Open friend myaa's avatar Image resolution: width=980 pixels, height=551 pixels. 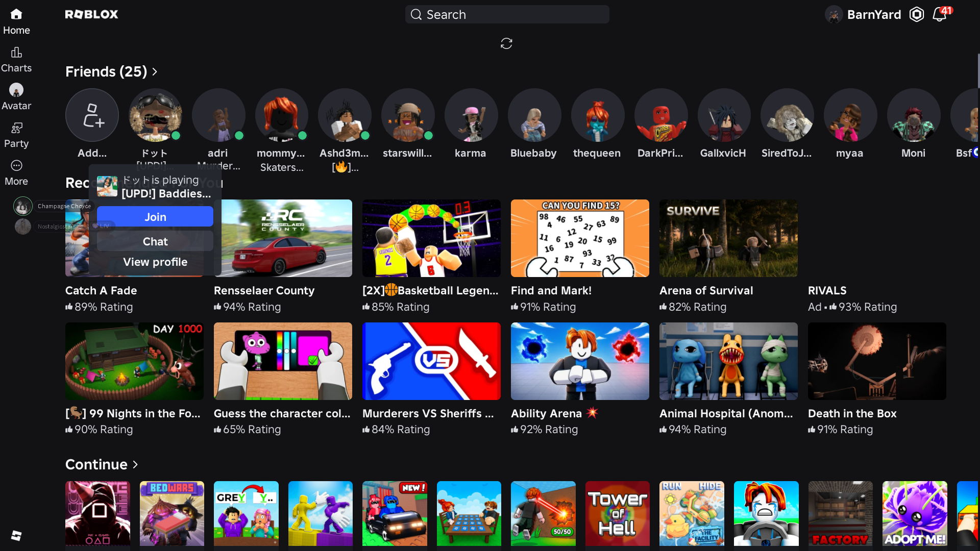pos(850,115)
